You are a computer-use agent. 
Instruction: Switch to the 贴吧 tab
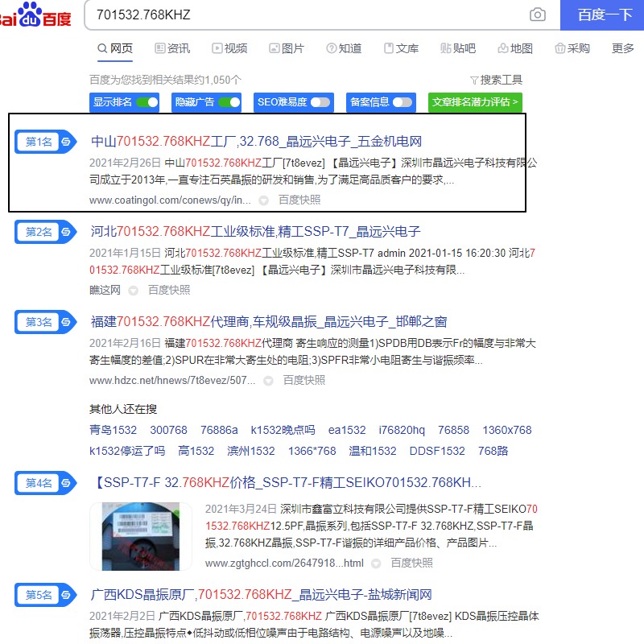click(x=458, y=48)
